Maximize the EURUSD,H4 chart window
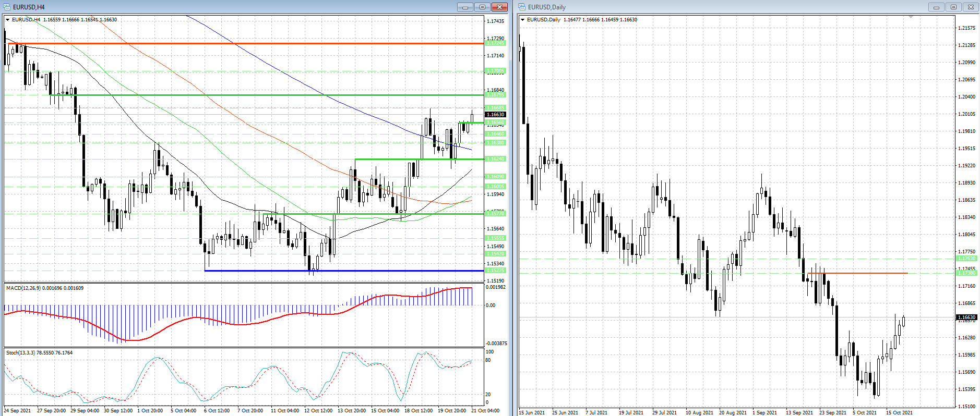 (x=482, y=7)
